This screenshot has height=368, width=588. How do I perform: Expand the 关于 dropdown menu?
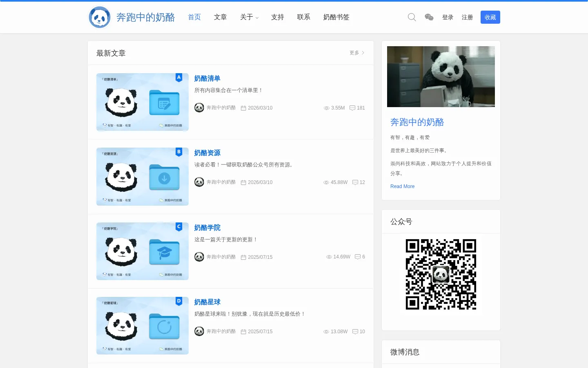[249, 17]
